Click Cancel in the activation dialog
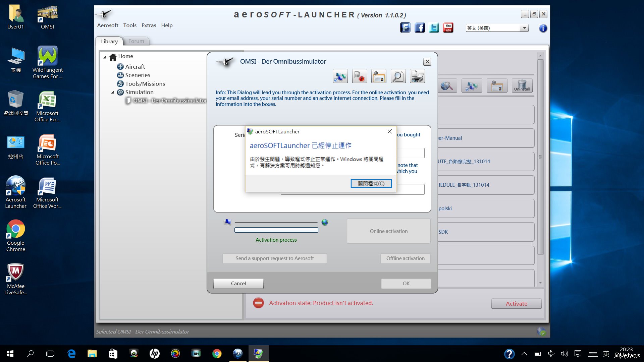Image resolution: width=644 pixels, height=362 pixels. (x=238, y=284)
